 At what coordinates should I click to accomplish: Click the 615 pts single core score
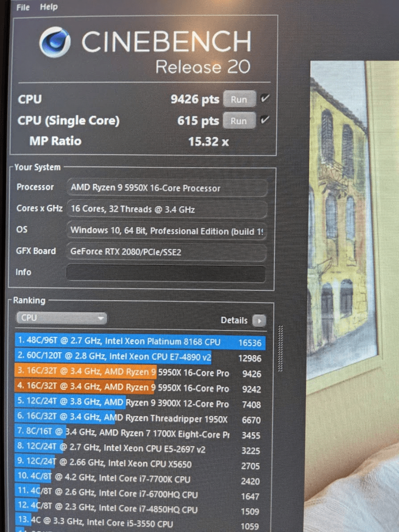pyautogui.click(x=198, y=121)
